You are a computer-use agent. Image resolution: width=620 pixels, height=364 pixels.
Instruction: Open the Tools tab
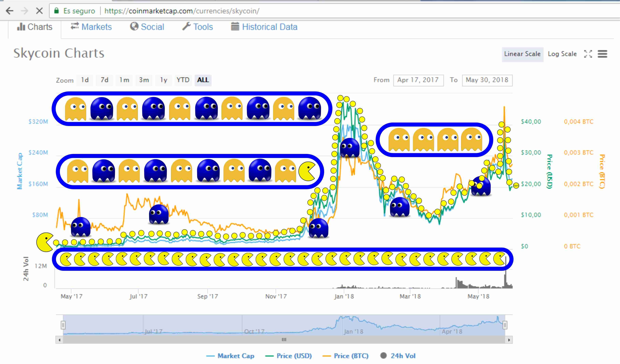pos(198,27)
